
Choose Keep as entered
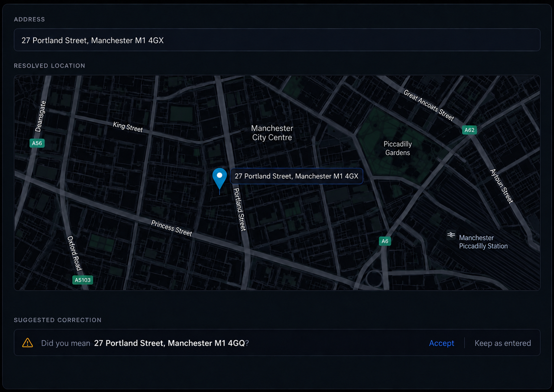point(503,343)
